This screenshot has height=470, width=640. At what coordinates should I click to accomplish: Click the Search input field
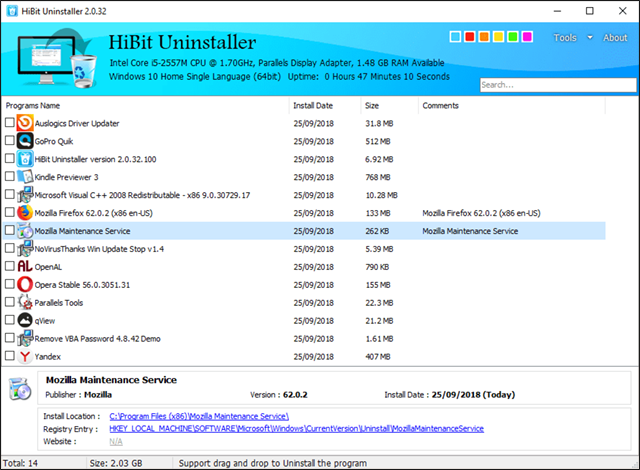click(558, 85)
